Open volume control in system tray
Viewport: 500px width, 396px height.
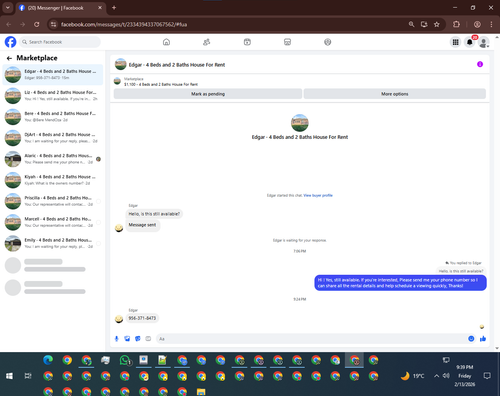[446, 376]
